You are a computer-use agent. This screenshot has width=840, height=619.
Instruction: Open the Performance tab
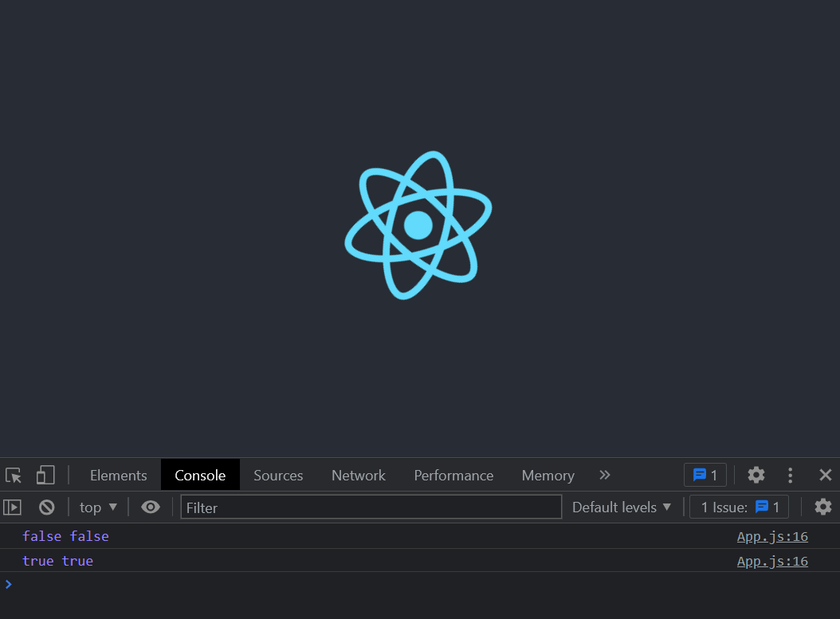click(x=453, y=476)
